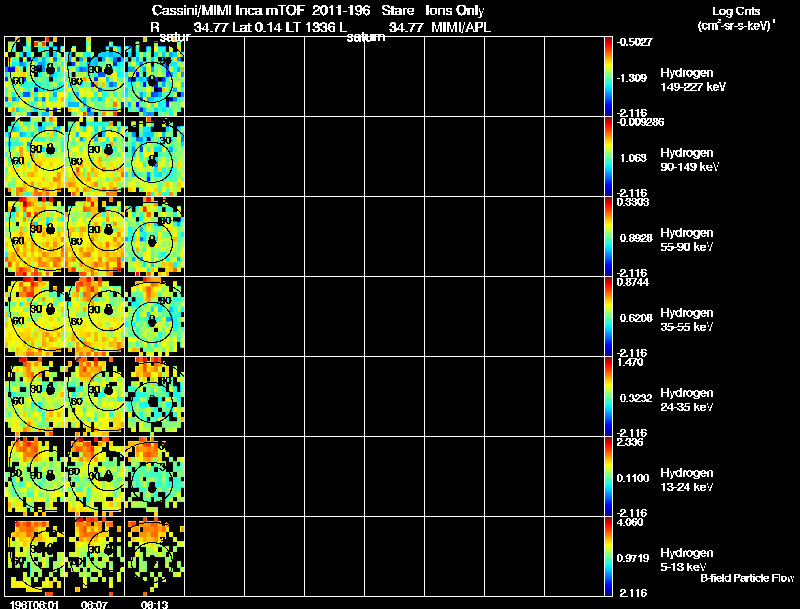Viewport: 800px width, 609px height.
Task: Pick the 55-90 keV image at 06:07
Action: pos(95,236)
